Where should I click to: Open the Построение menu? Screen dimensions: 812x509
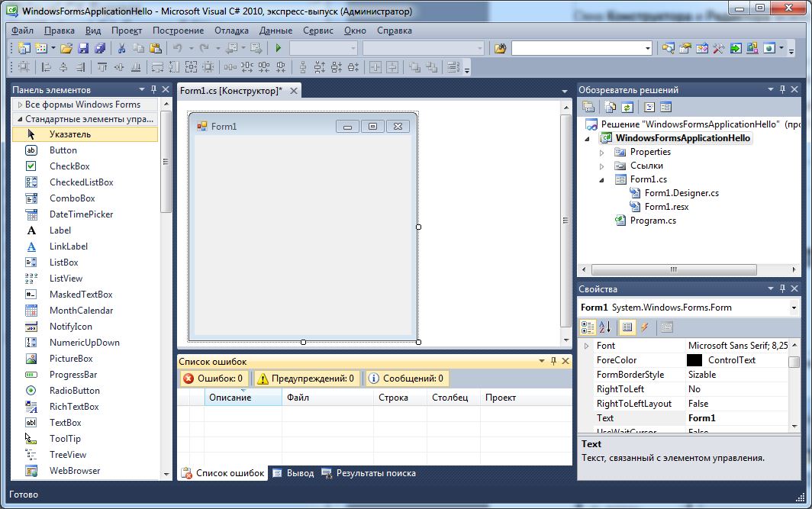[178, 31]
